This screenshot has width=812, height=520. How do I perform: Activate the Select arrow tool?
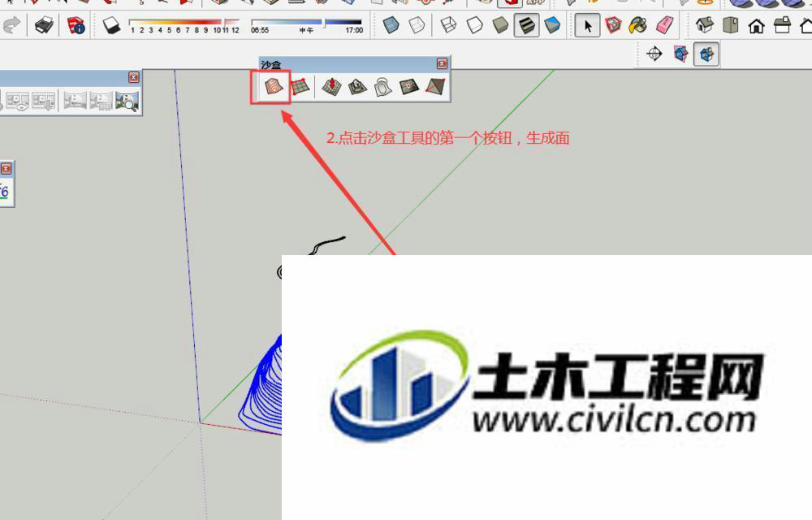point(587,25)
